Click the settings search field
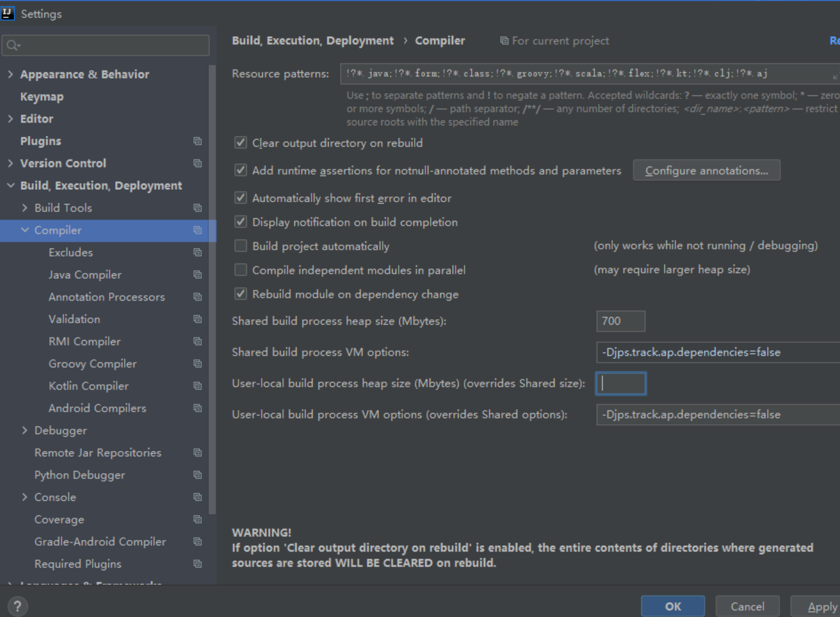Viewport: 840px width, 617px height. tap(106, 46)
